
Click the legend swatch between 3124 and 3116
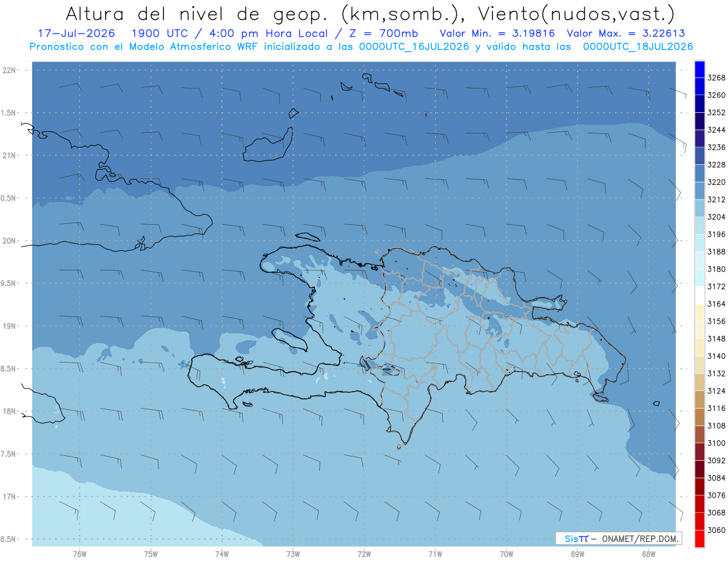coord(699,400)
